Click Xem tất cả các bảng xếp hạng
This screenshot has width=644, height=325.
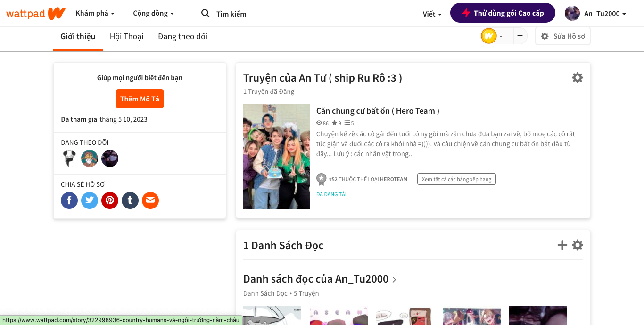pos(456,179)
